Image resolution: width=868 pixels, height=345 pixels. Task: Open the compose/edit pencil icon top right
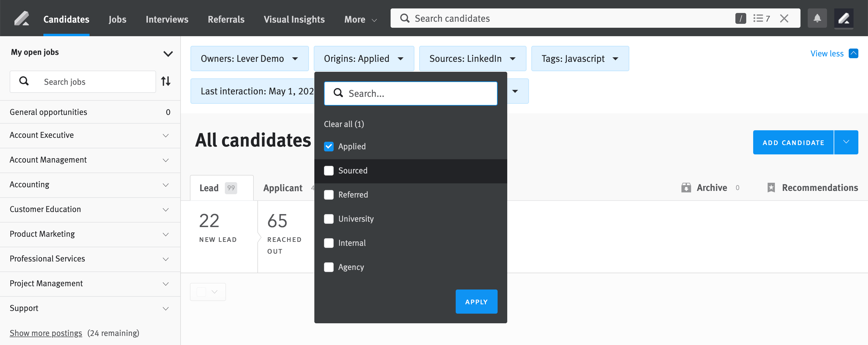coord(844,18)
